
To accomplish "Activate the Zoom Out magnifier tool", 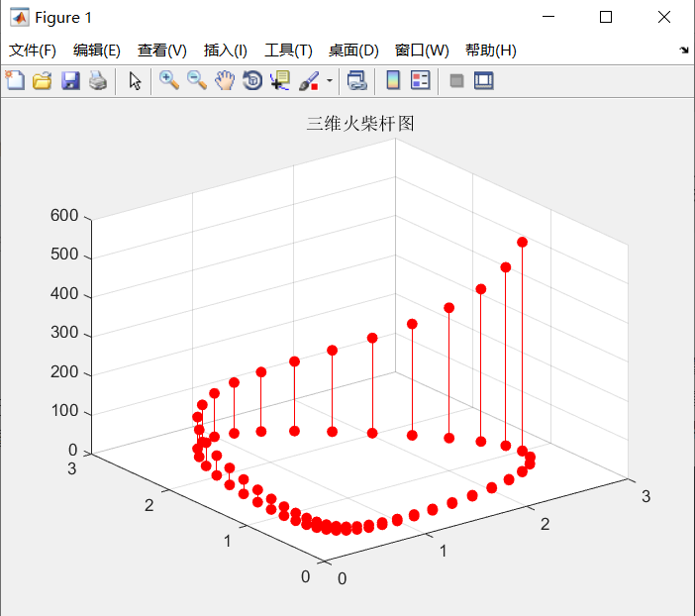I will (x=196, y=81).
